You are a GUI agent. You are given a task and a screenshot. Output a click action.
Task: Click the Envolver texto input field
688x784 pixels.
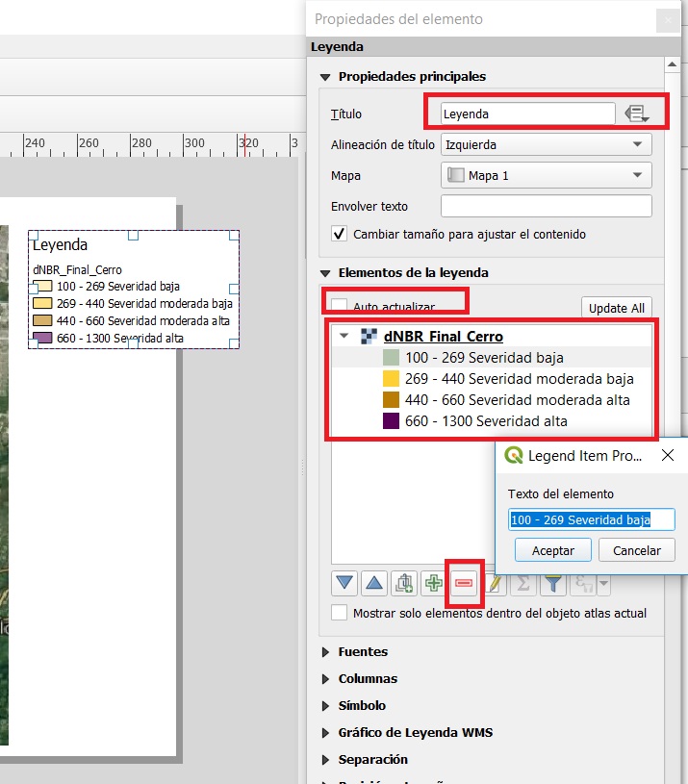[546, 206]
